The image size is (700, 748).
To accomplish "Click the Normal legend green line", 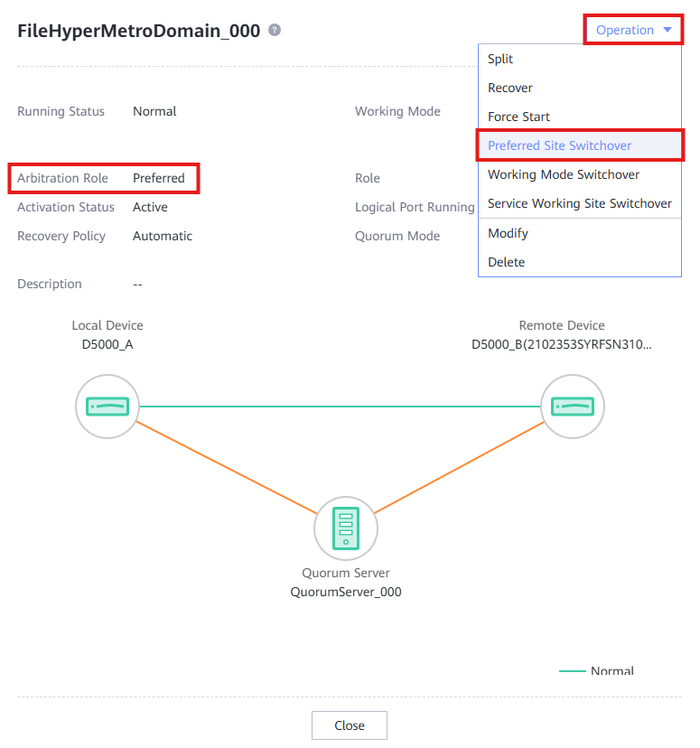I will point(573,670).
